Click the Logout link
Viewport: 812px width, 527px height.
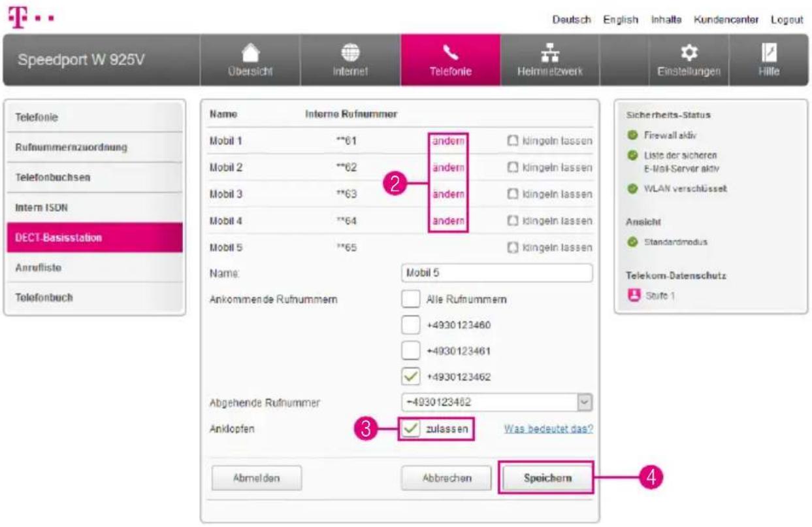point(787,20)
